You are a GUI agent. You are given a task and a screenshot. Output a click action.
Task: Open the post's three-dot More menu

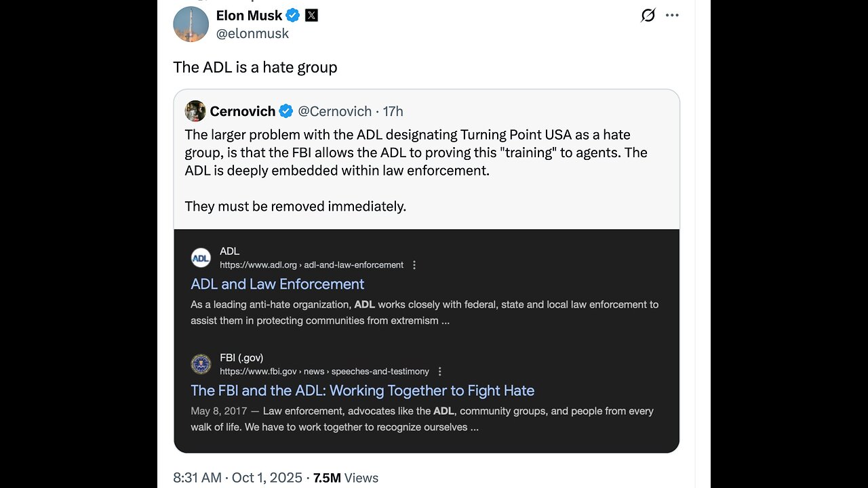(672, 15)
